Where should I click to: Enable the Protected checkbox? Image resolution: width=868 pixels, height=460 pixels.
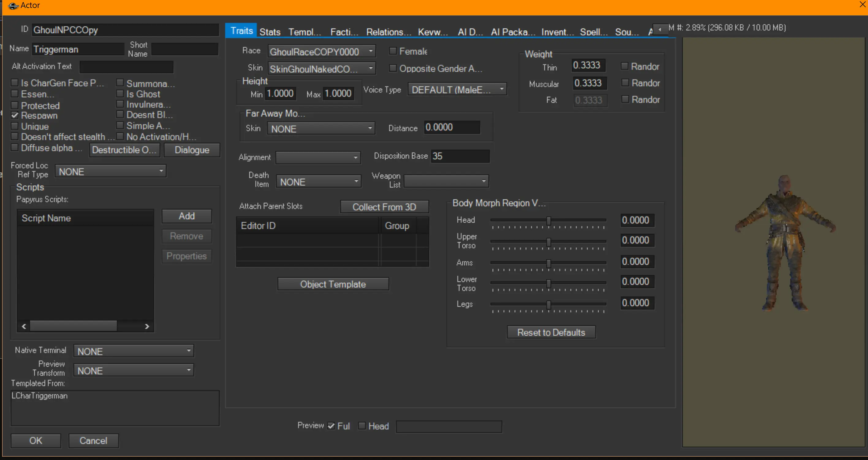click(14, 105)
